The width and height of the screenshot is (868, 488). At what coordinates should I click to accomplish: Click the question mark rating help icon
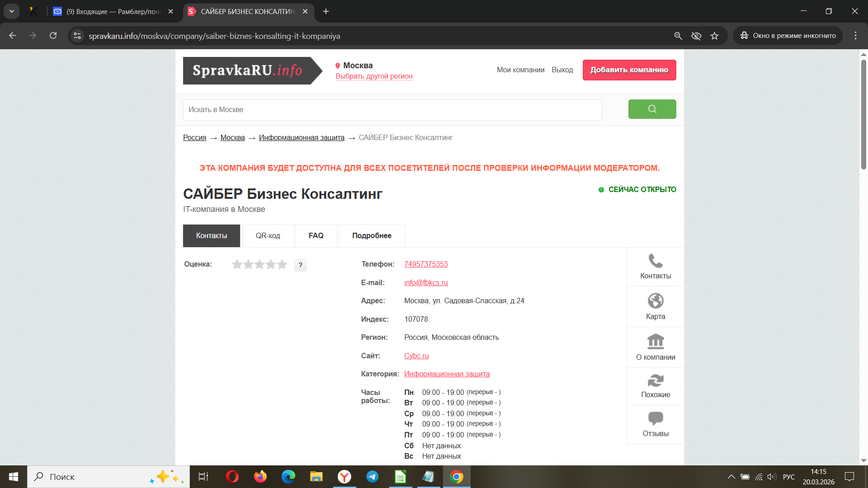coord(300,265)
